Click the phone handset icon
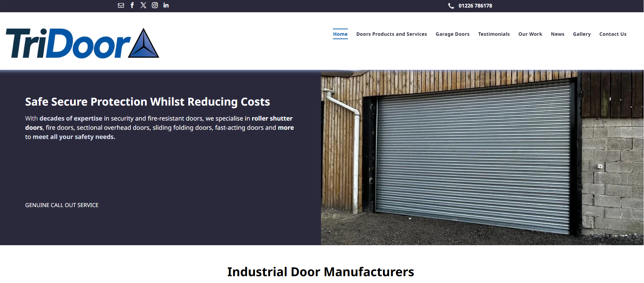This screenshot has height=283, width=644. click(x=451, y=6)
